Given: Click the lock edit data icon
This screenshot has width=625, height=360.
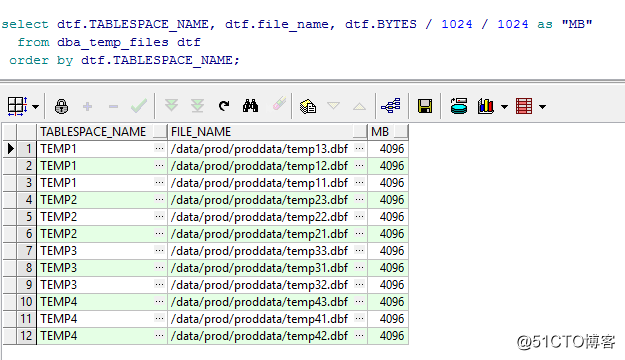Looking at the screenshot, I should tap(61, 106).
